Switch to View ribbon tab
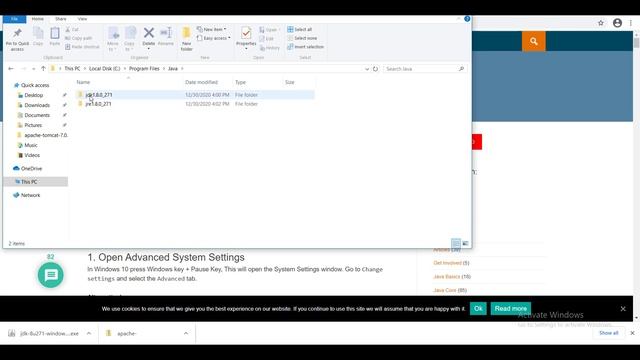 coord(82,19)
